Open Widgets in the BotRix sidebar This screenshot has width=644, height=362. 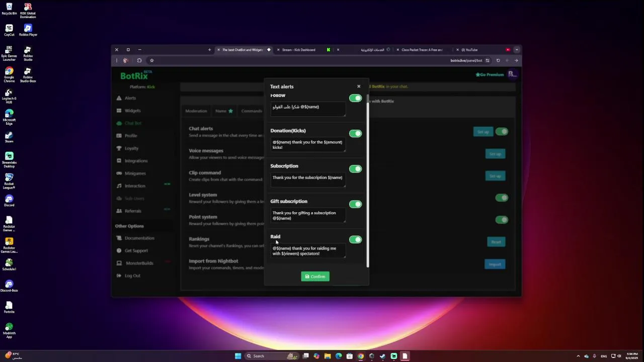coord(129,111)
